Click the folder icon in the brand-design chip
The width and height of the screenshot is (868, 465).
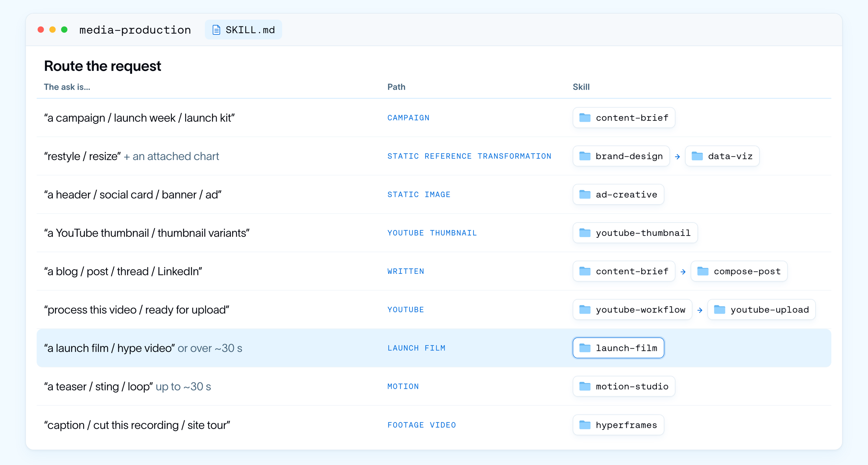[x=585, y=156]
